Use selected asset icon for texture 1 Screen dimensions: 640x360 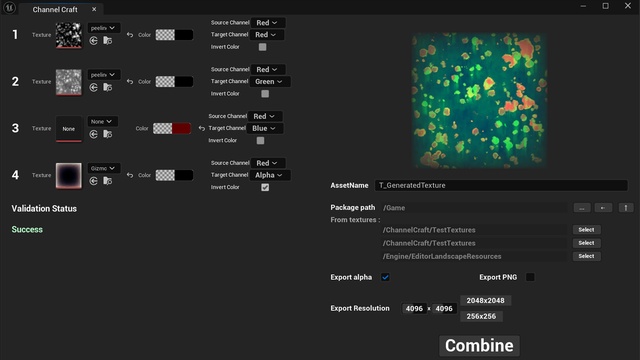[93, 40]
